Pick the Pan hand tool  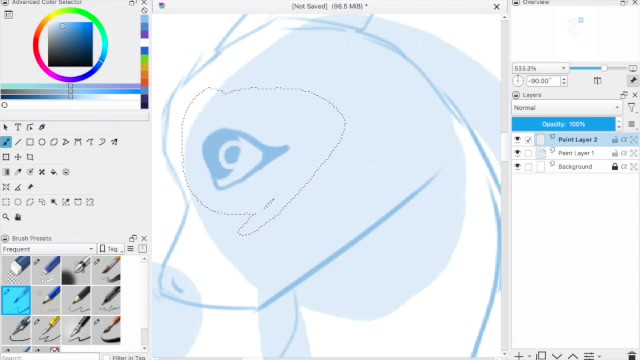point(18,217)
